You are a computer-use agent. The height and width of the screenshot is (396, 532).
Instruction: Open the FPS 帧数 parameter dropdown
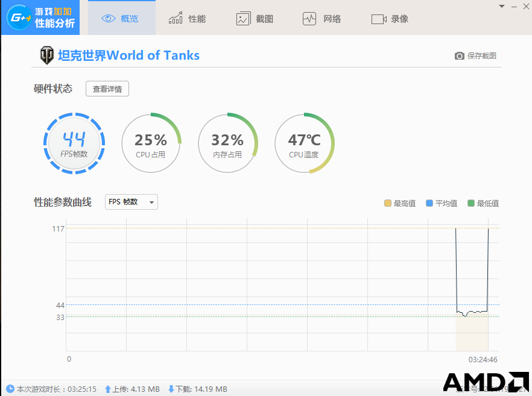pos(131,202)
